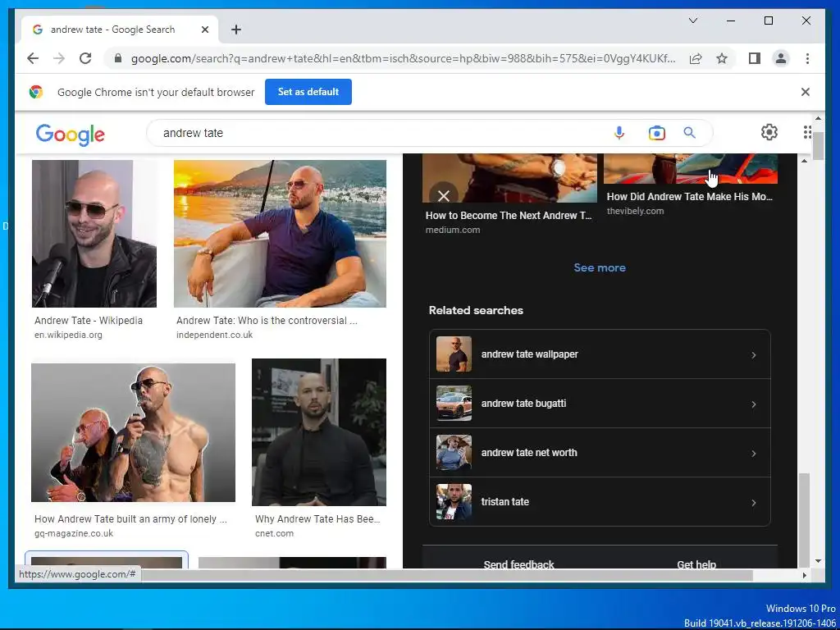This screenshot has height=630, width=840.
Task: View site information via the padlock icon
Action: 118,58
